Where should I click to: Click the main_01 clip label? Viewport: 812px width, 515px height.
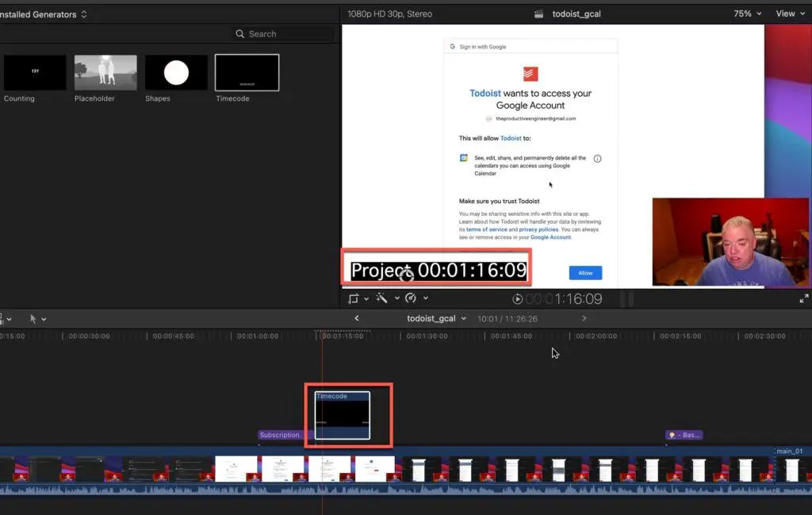pyautogui.click(x=790, y=452)
